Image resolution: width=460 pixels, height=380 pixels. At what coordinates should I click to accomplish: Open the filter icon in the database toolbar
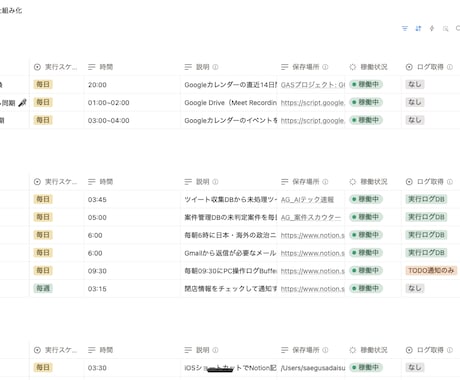coord(405,29)
